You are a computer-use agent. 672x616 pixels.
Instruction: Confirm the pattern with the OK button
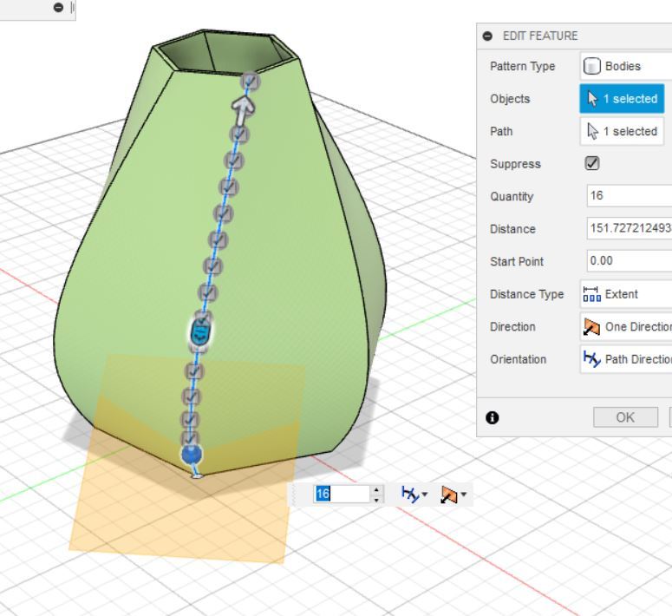pyautogui.click(x=625, y=417)
